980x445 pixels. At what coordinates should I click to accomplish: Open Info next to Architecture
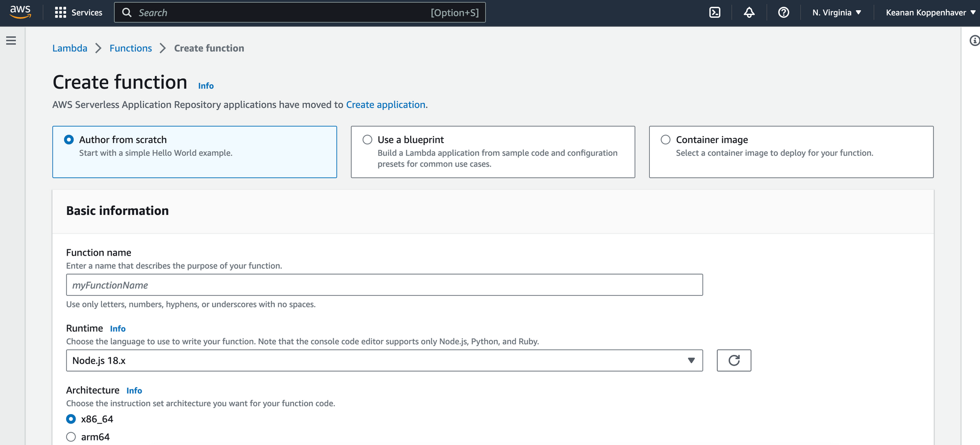pos(134,391)
